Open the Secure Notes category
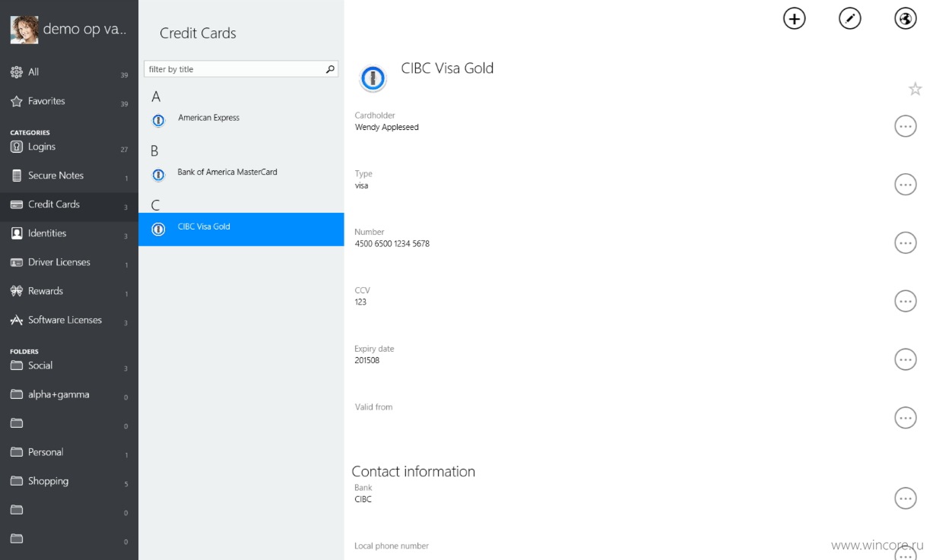This screenshot has width=933, height=560. 68,176
